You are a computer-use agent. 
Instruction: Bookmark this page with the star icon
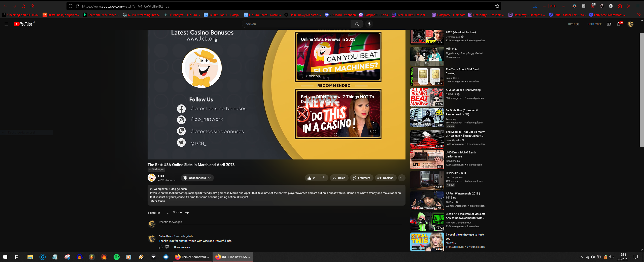[497, 6]
